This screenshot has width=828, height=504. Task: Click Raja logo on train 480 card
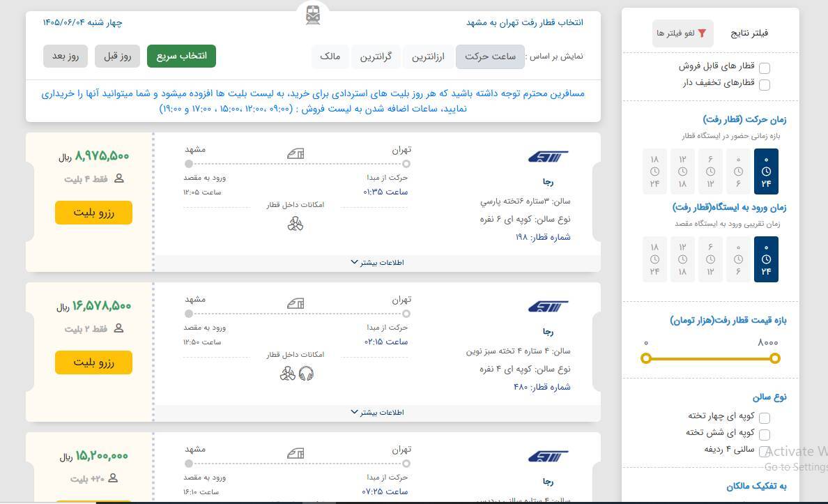[x=548, y=307]
